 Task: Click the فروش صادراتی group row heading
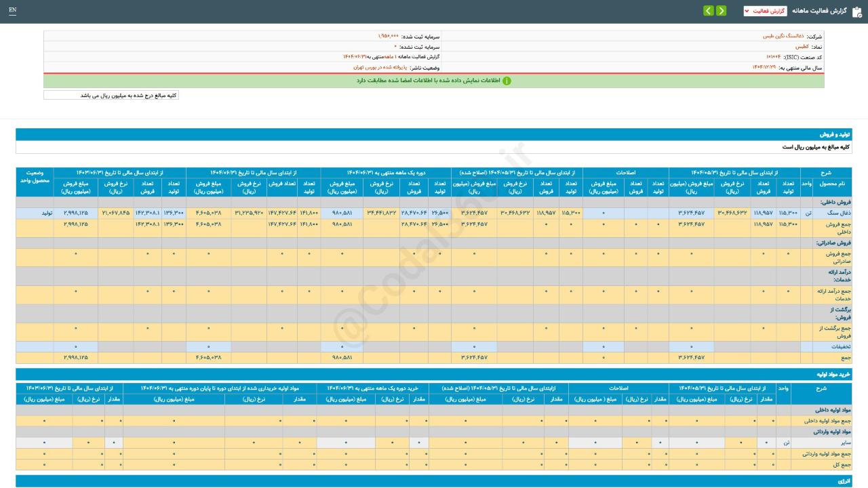coord(831,242)
